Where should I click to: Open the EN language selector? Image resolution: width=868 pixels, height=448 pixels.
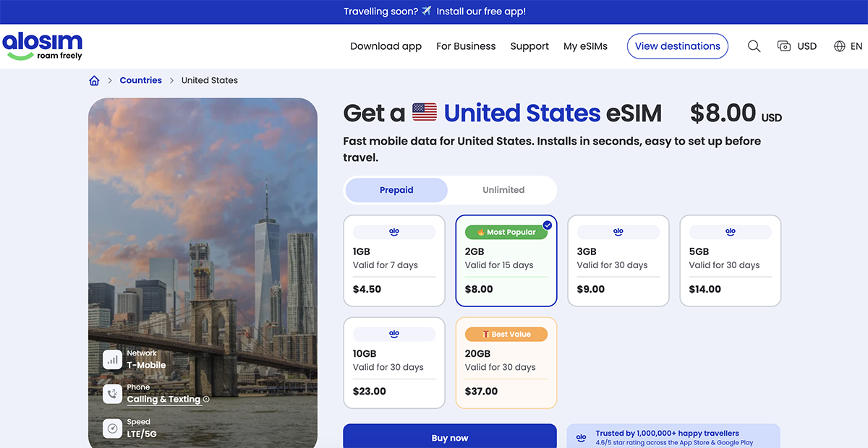click(x=848, y=46)
